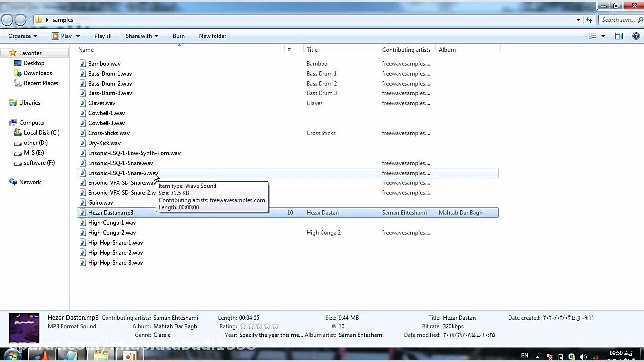Go back using the Back arrow button
The height and width of the screenshot is (362, 644).
click(7, 20)
